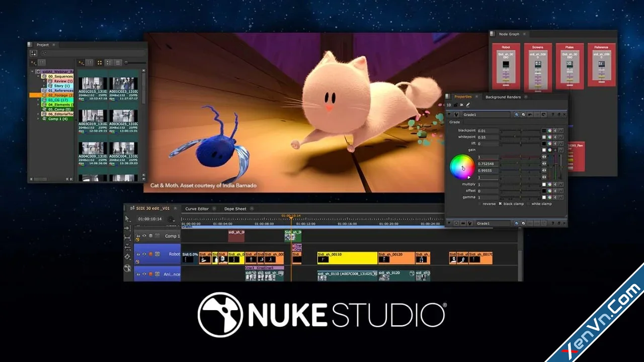Clear all panels using the X icon near 10
Screen dimensions: 644x362
461,105
